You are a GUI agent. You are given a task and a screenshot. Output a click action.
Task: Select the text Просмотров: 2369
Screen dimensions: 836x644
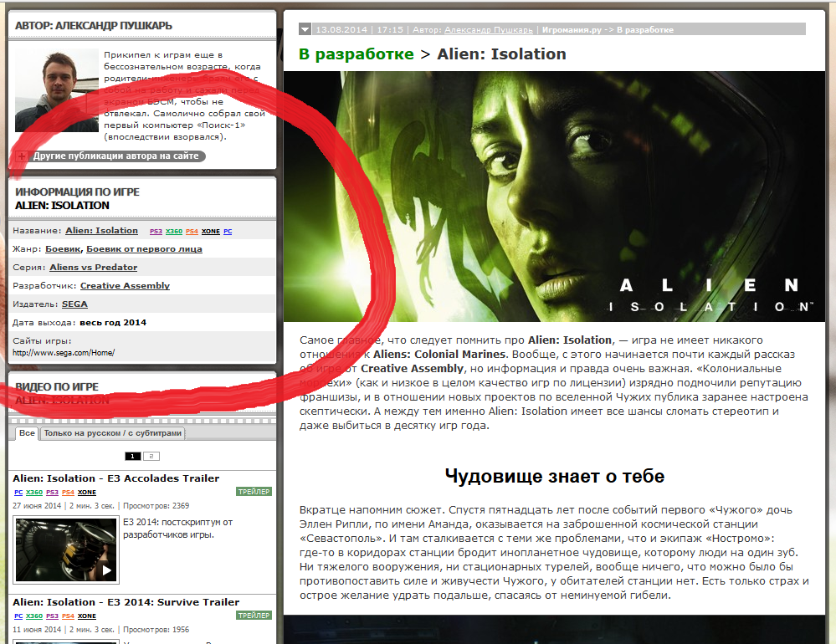[156, 506]
